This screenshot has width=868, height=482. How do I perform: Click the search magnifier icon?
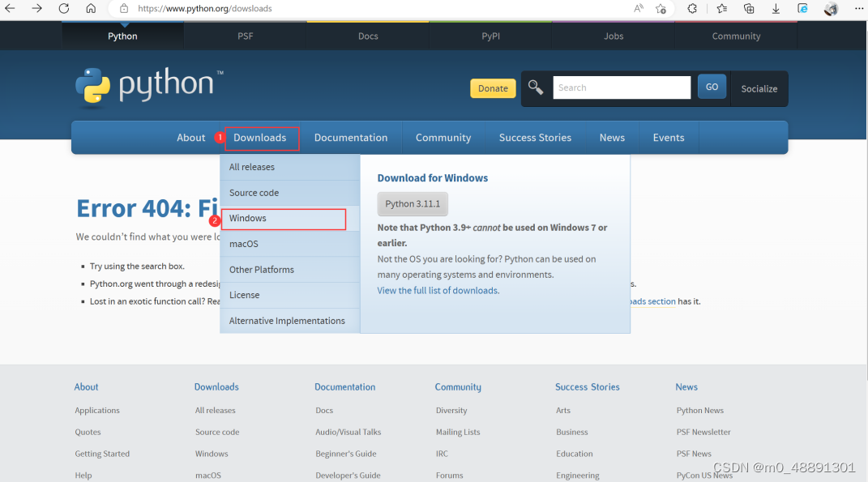pos(535,87)
